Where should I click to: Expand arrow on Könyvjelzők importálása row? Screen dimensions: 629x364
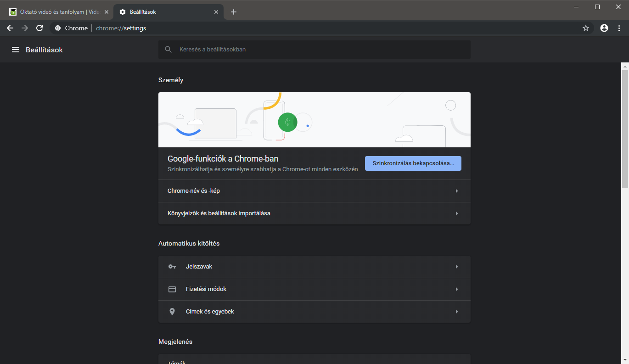[457, 213]
